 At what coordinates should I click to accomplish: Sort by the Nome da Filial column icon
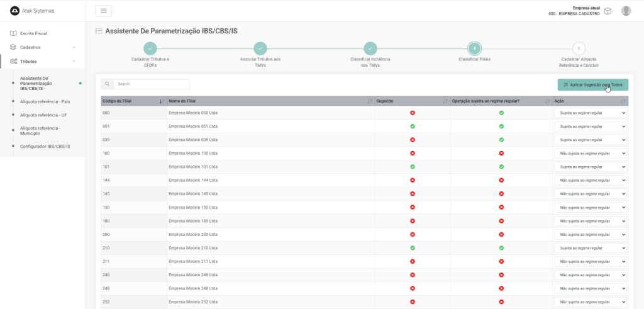(369, 101)
